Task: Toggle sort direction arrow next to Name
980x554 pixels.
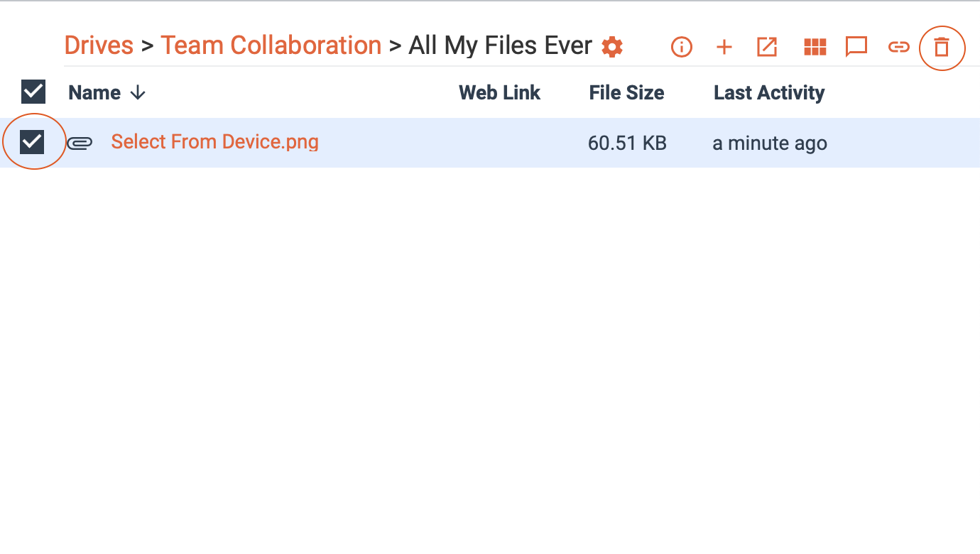Action: 138,93
